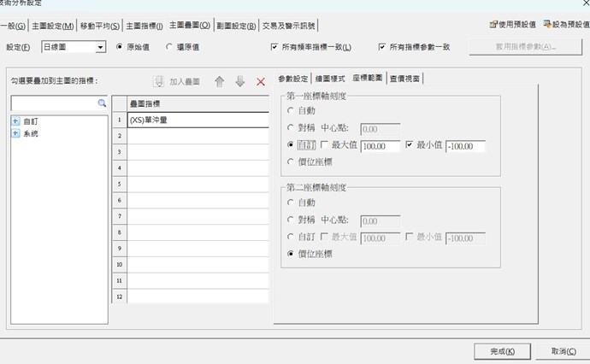Click the 完成 button
590x364 pixels.
tap(502, 351)
